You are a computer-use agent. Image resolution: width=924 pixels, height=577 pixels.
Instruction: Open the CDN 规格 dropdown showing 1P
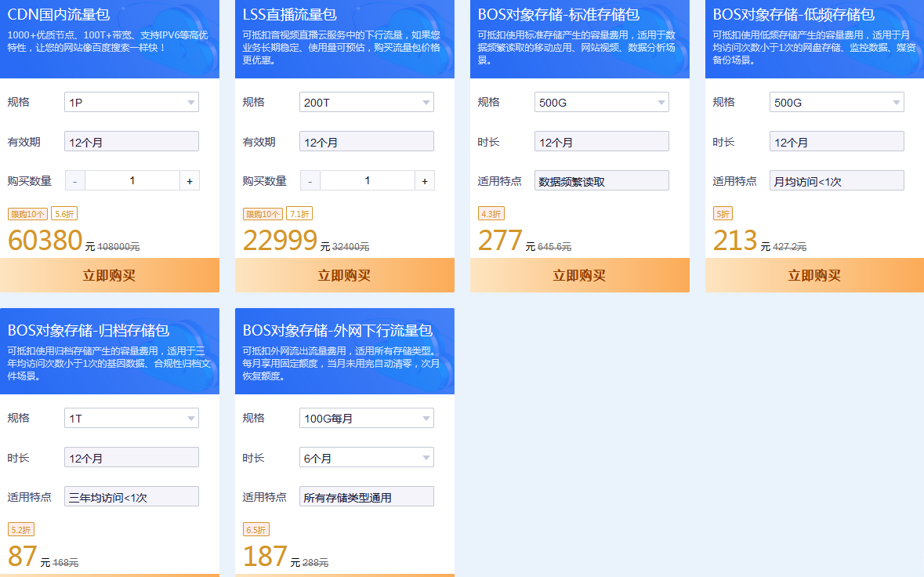(x=132, y=102)
